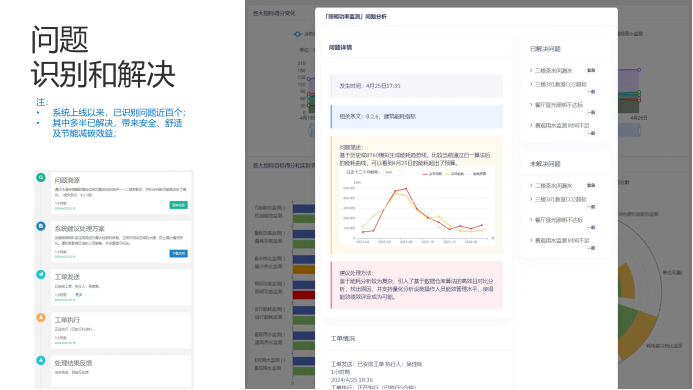The height and width of the screenshot is (390, 693).
Task: Open the 工单执行 card title
Action: (x=67, y=320)
